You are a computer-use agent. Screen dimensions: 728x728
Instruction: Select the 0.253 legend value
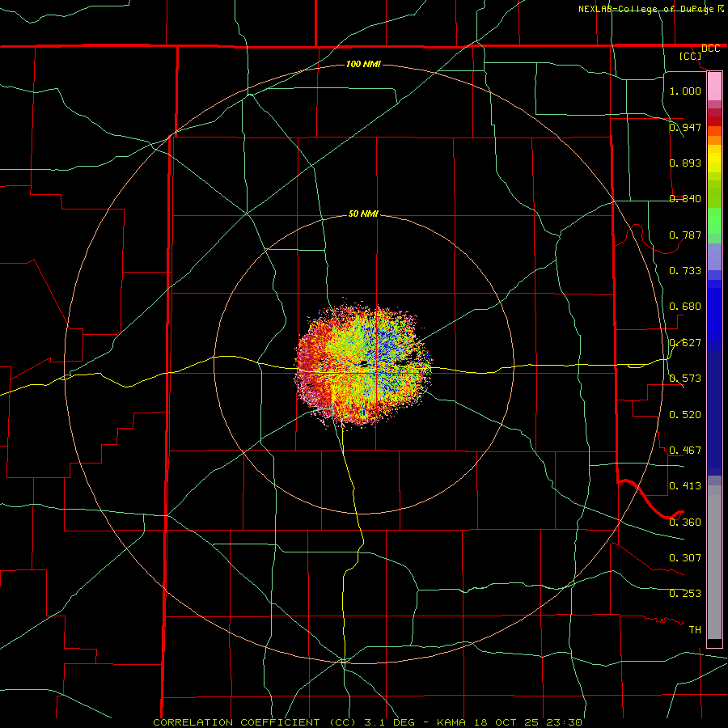click(x=685, y=594)
